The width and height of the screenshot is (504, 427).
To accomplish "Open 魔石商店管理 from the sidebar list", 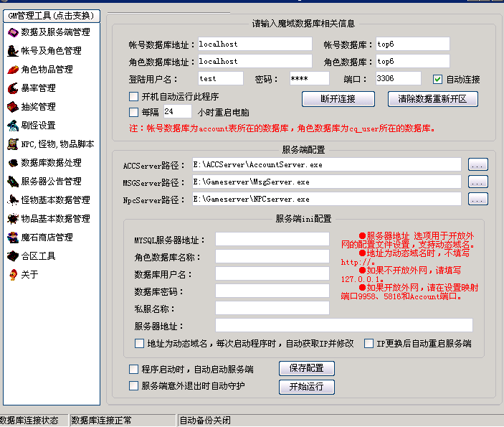I will (x=47, y=238).
